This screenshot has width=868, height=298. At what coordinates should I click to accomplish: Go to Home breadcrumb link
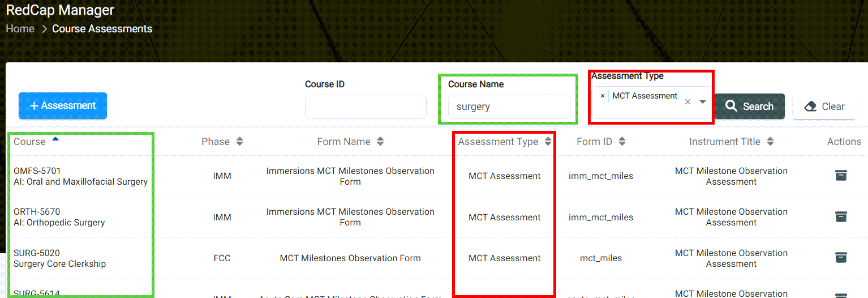20,28
